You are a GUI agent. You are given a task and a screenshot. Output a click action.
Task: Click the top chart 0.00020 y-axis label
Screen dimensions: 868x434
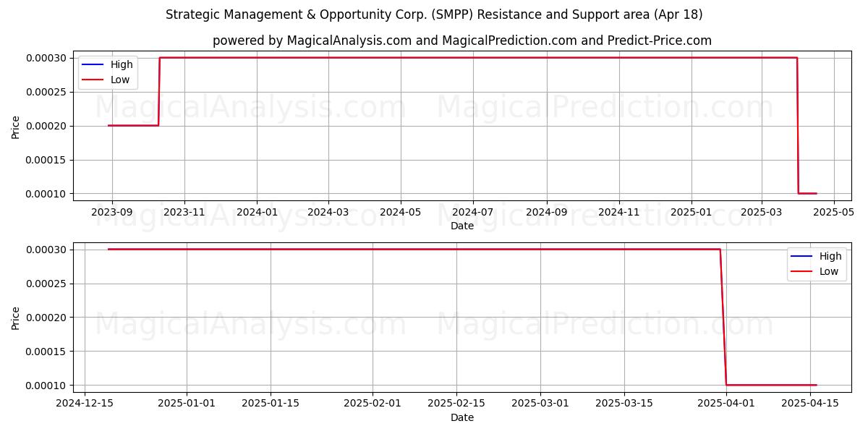point(46,126)
